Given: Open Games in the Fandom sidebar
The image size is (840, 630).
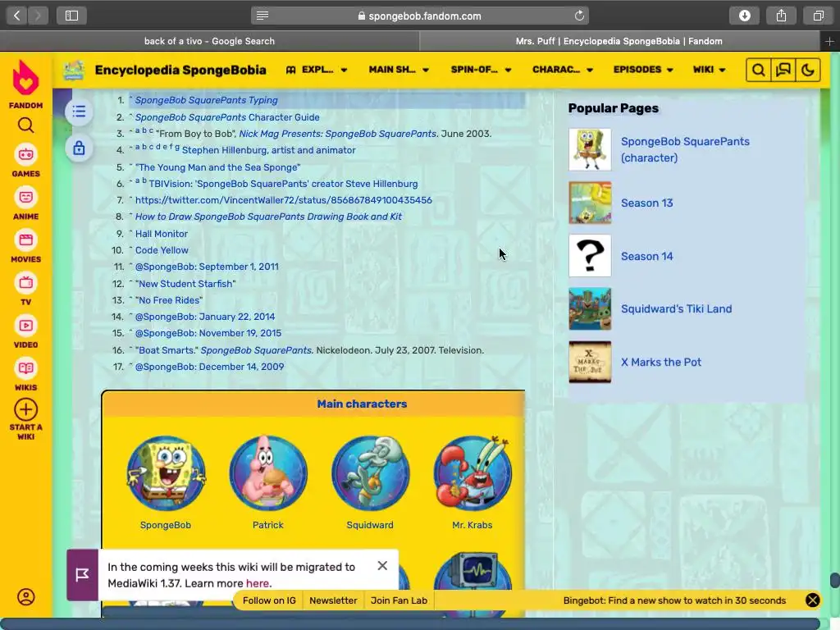Looking at the screenshot, I should [25, 161].
